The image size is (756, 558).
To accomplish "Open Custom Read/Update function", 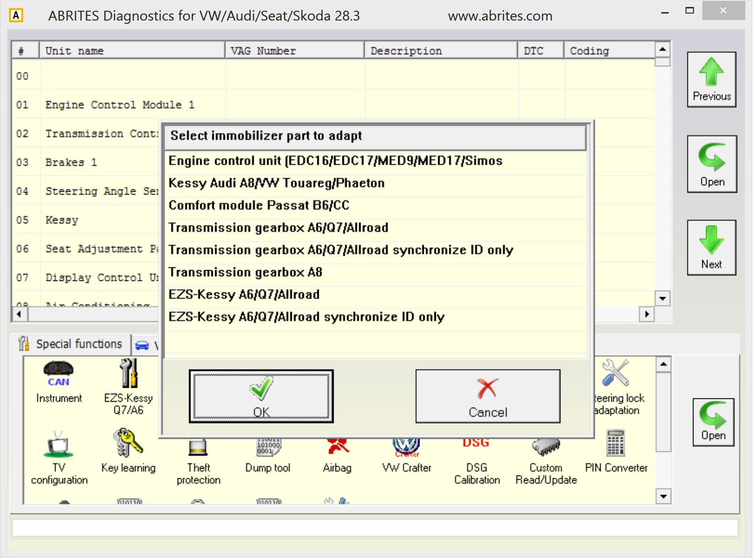I will point(546,462).
